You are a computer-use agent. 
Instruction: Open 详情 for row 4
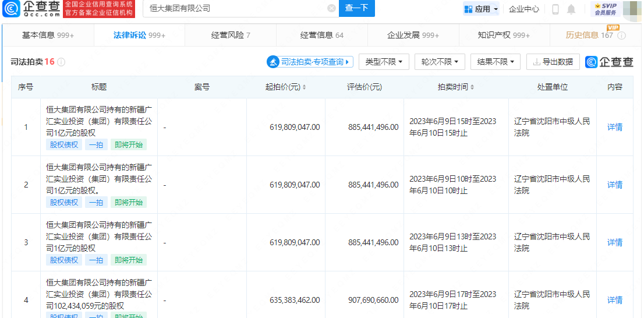click(x=615, y=300)
